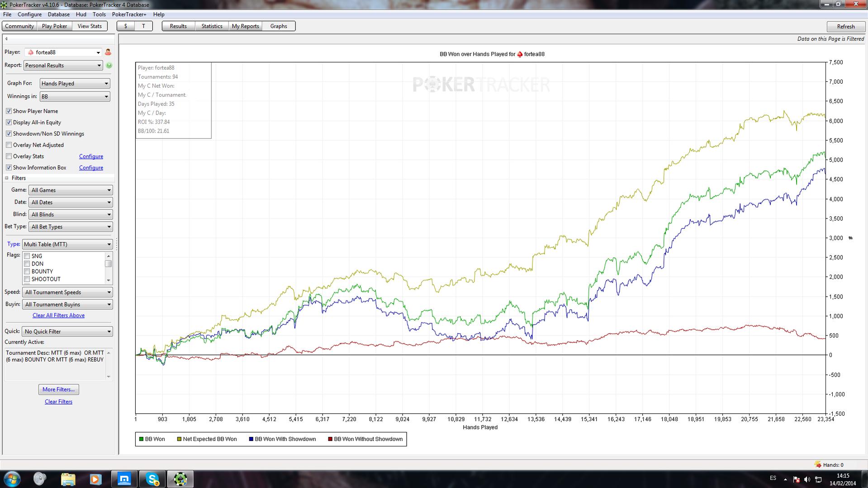Click the system tray volume icon
Screen dimensions: 868x488
click(807, 479)
